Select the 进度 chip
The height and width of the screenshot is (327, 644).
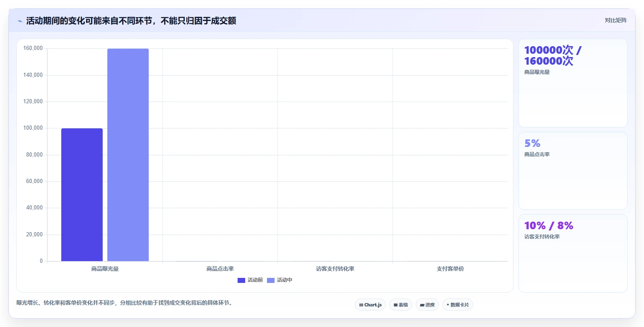coord(427,305)
